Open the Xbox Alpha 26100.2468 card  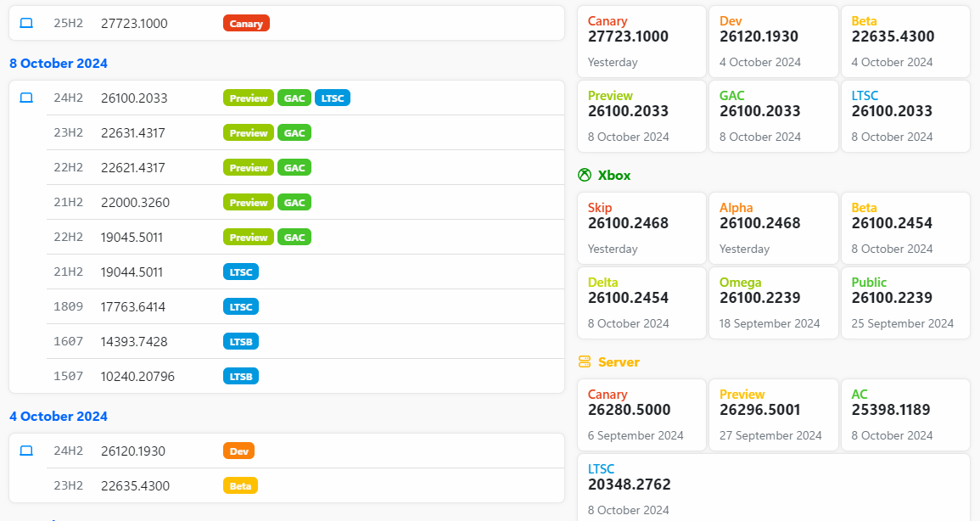coord(774,228)
